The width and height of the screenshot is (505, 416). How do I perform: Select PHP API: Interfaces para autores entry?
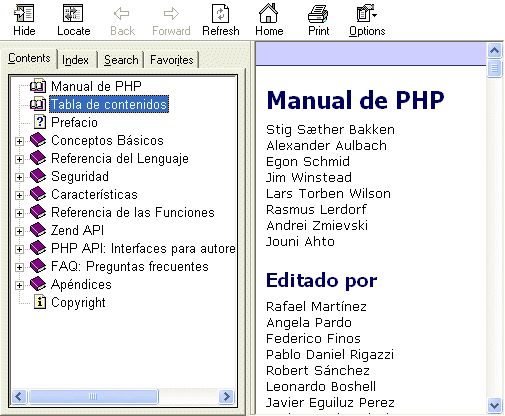(143, 248)
